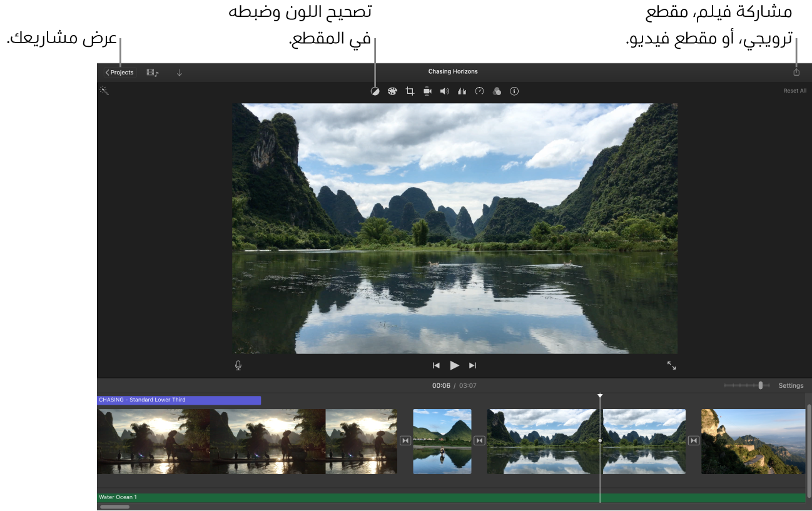Open the Noise Reduction and Equalizer tool
This screenshot has height=511, width=812.
point(462,91)
